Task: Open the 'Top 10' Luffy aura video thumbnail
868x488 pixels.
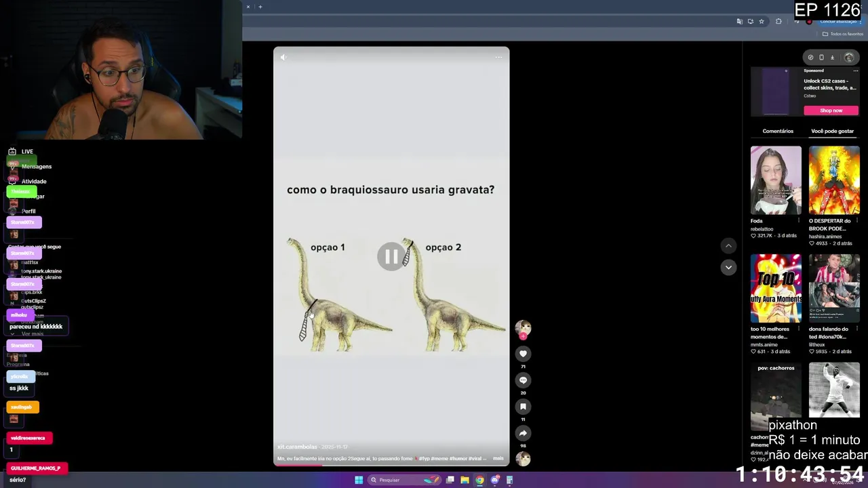Action: coord(776,289)
